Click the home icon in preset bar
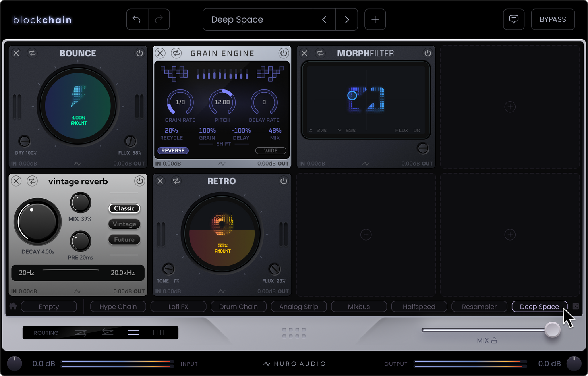Viewport: 588px width, 376px height. tap(13, 306)
